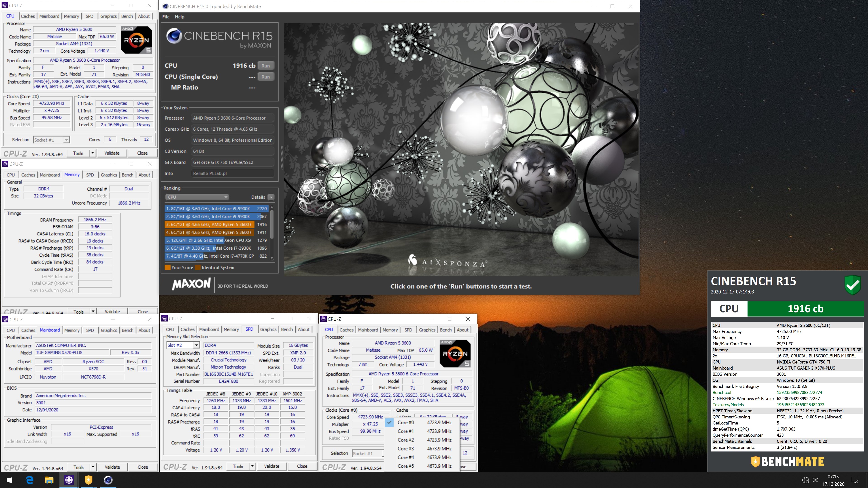Image resolution: width=868 pixels, height=488 pixels.
Task: Open Graphics tab in Mainboard CPU-Z window
Action: [109, 330]
